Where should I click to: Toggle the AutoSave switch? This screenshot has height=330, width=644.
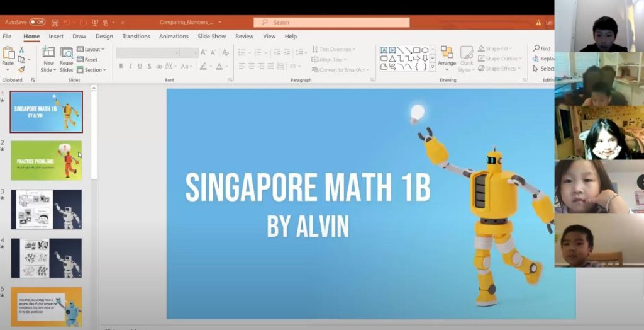pyautogui.click(x=37, y=22)
